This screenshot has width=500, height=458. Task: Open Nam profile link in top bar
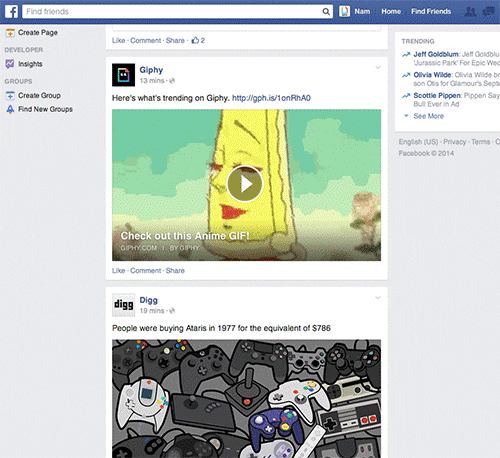pyautogui.click(x=362, y=11)
